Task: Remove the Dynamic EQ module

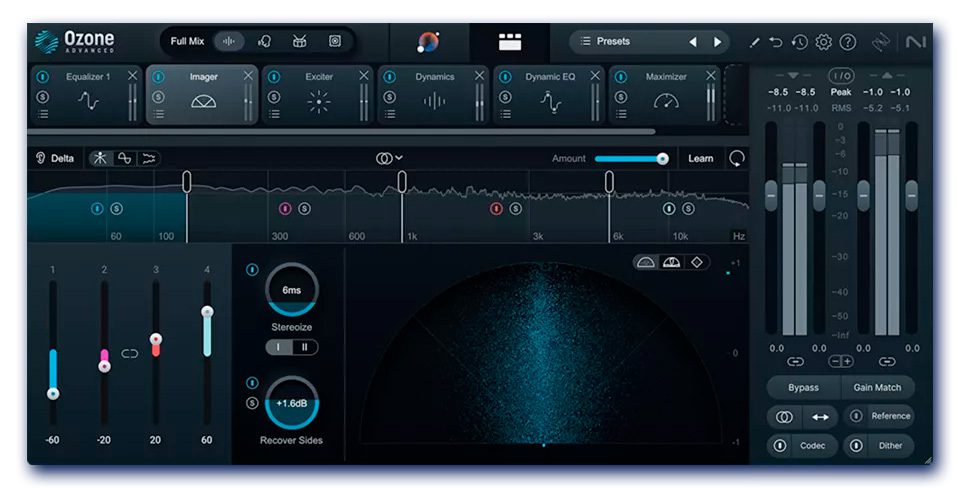Action: pyautogui.click(x=594, y=75)
